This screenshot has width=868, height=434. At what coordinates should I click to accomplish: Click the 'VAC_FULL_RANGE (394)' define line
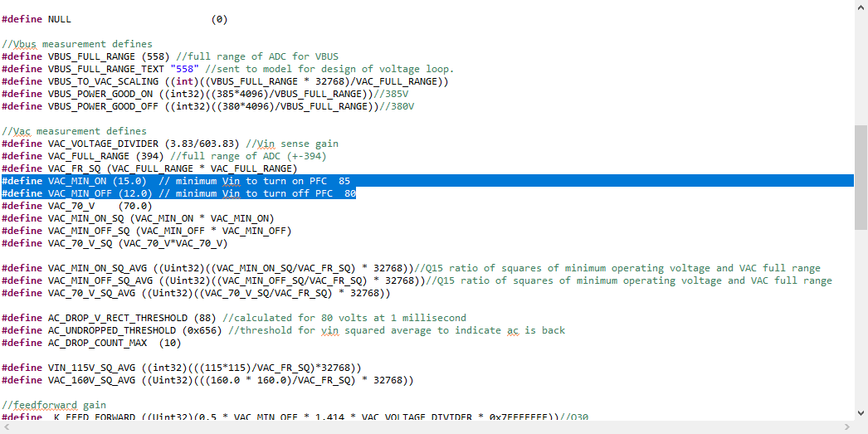tap(164, 156)
